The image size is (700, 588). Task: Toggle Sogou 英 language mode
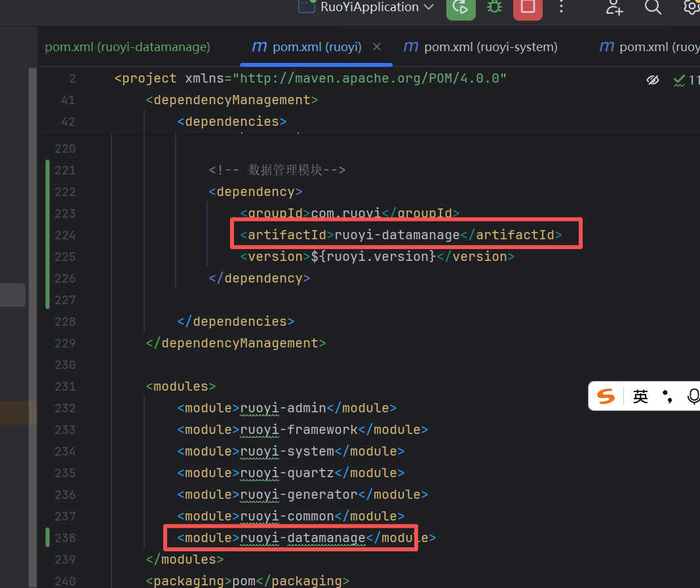(x=640, y=397)
